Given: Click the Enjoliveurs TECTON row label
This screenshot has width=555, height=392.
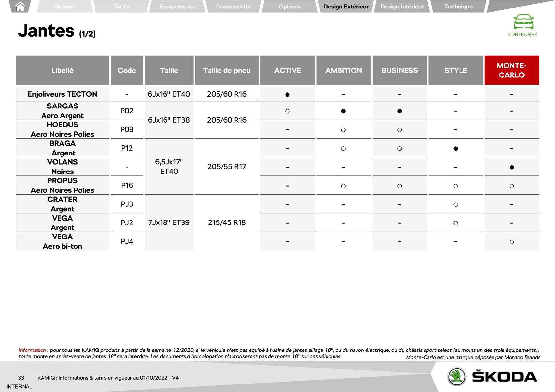Looking at the screenshot, I should tap(62, 94).
